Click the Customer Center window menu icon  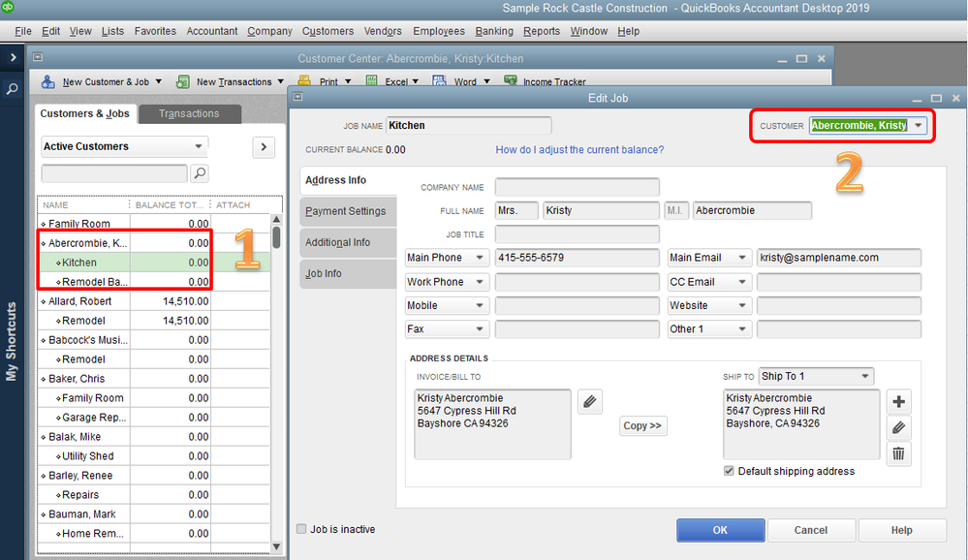click(38, 57)
